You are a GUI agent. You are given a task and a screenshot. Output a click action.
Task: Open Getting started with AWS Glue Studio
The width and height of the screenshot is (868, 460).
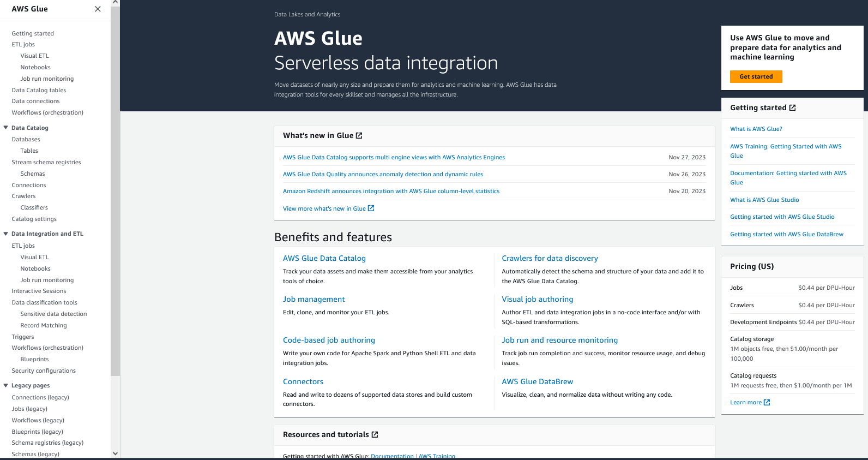coord(782,217)
